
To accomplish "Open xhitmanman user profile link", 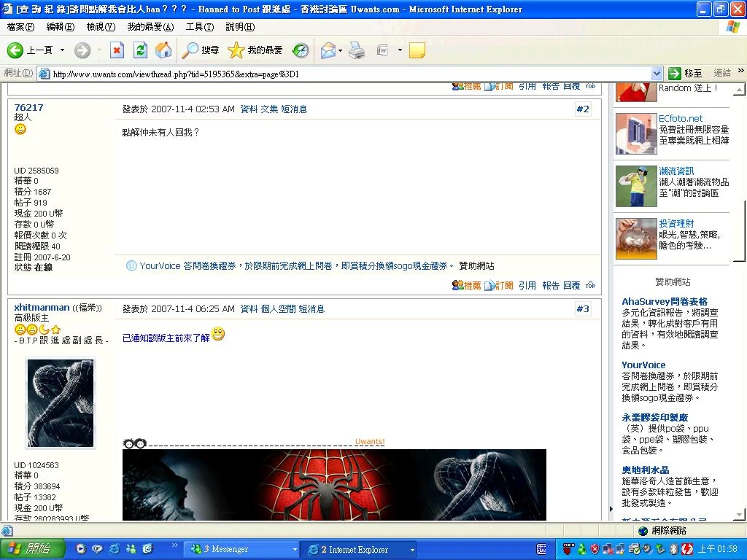I will [42, 308].
